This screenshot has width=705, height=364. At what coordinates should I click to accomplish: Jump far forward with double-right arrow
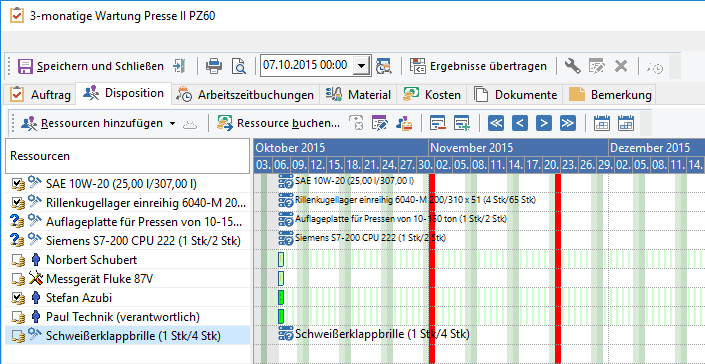click(568, 123)
